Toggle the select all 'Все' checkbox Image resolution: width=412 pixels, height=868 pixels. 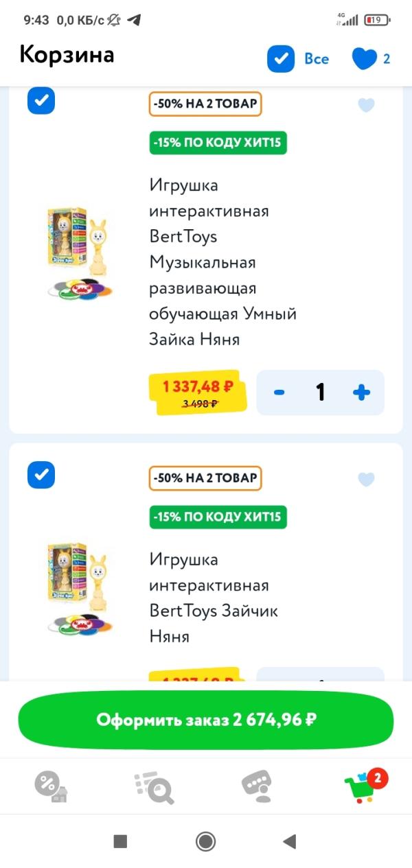coord(281,59)
